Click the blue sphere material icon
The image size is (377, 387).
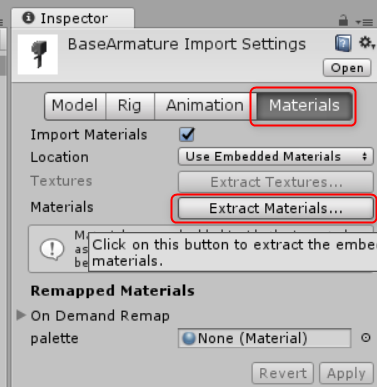coord(189,338)
